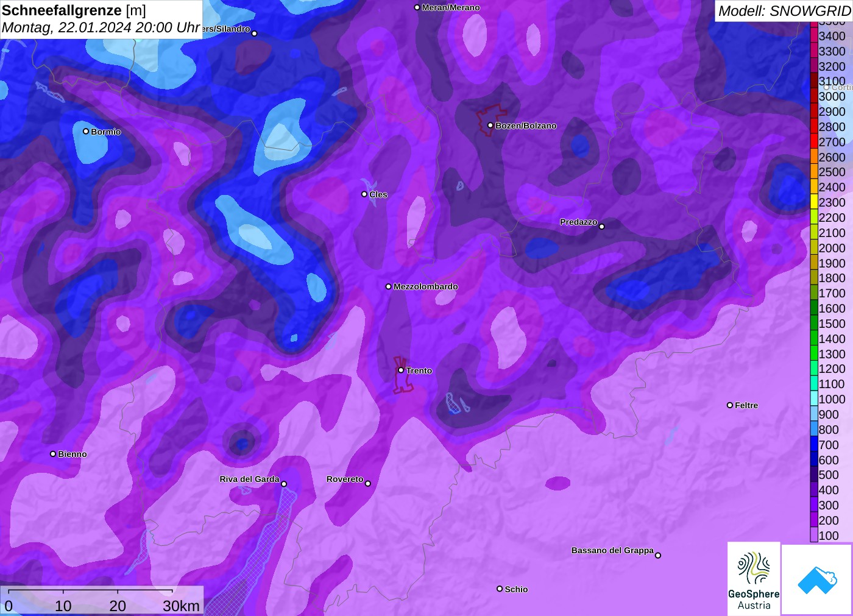This screenshot has height=616, width=853.
Task: Select the Bozen/Bolzano city marker
Action: click(x=490, y=125)
